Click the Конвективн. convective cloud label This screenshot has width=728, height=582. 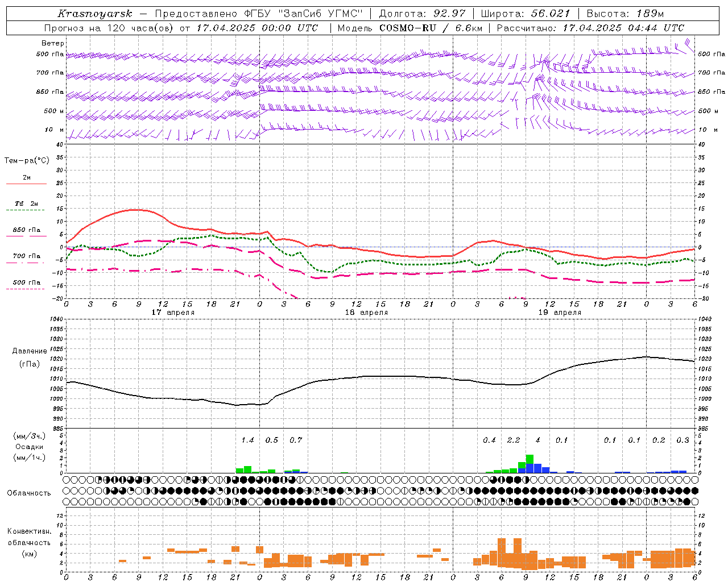29,531
